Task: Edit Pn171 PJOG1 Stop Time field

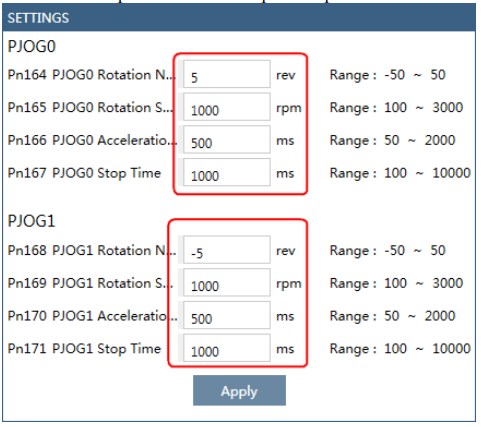Action: pyautogui.click(x=227, y=348)
